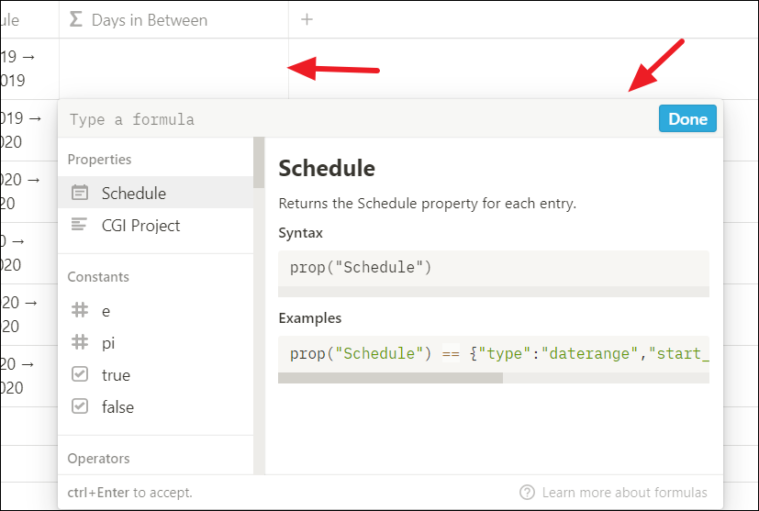Screen dimensions: 759x511
Task: Click the calendar icon next to Schedule
Action: [80, 193]
